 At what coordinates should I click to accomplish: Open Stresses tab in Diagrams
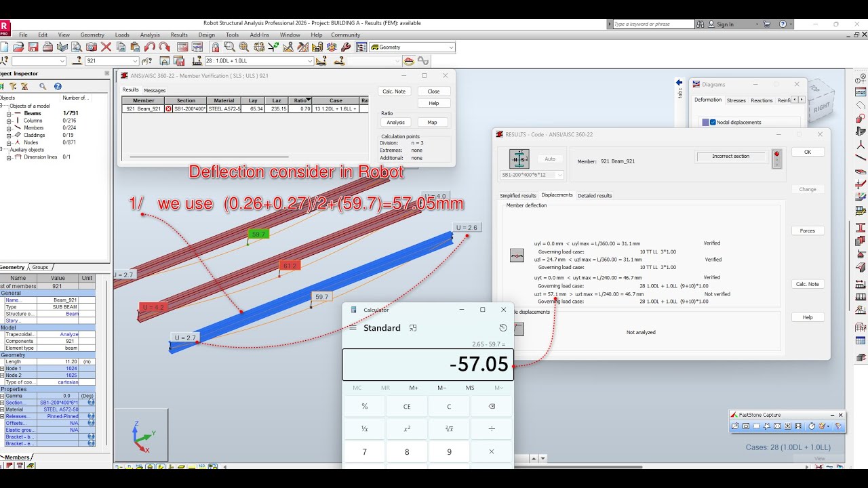coord(736,100)
